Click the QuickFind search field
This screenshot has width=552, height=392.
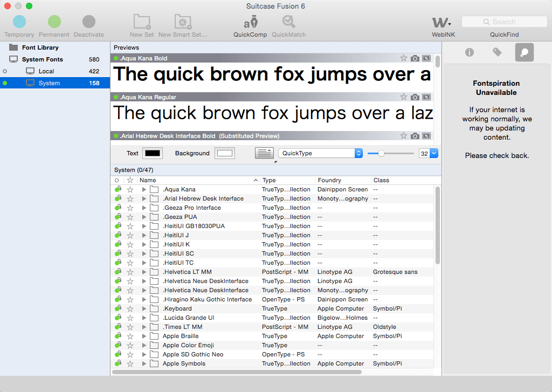tap(504, 22)
